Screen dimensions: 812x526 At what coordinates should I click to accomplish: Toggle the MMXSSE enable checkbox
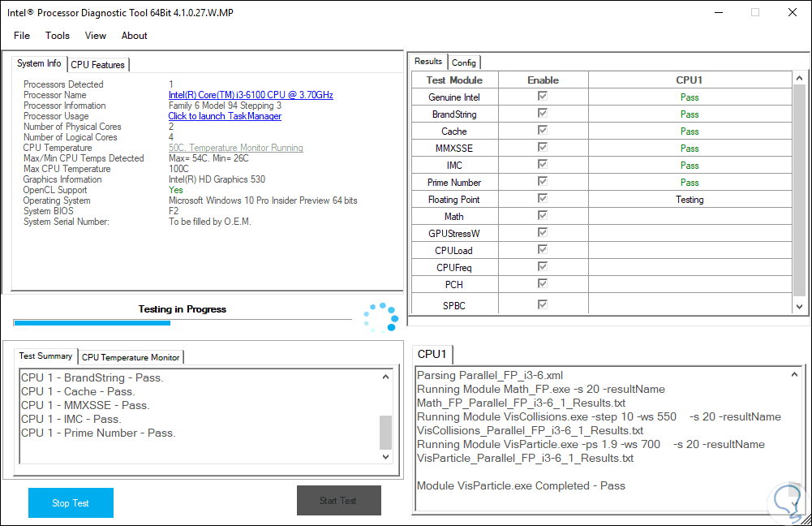[543, 147]
